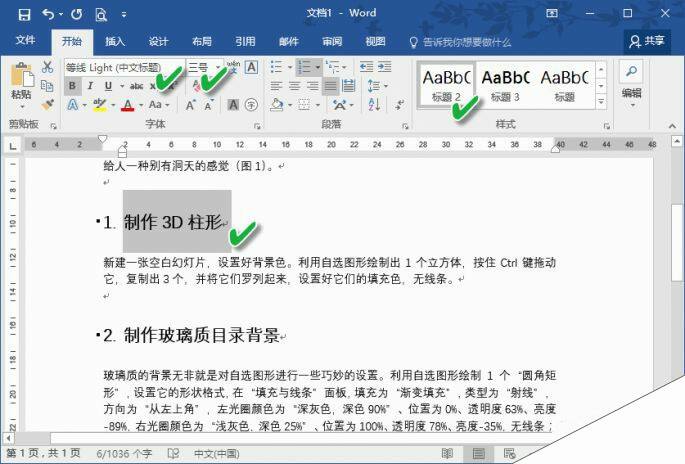Click the Cut scissors icon
This screenshot has height=464, width=685.
click(x=47, y=67)
